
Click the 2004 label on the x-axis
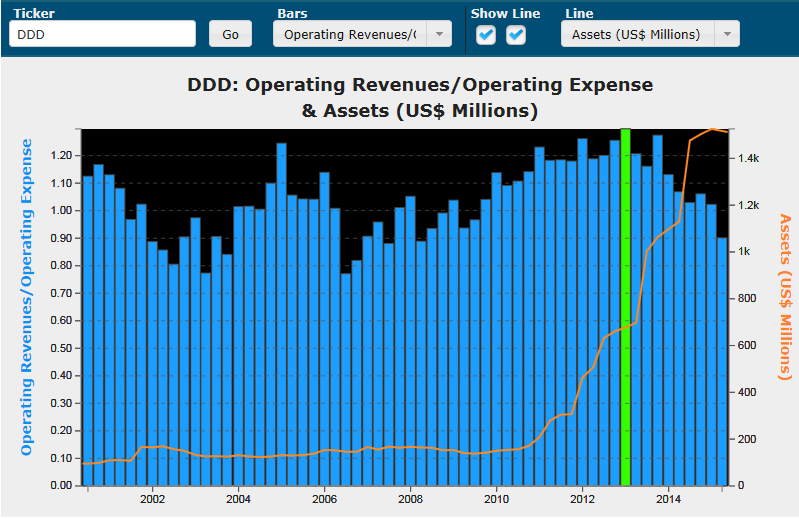(238, 499)
